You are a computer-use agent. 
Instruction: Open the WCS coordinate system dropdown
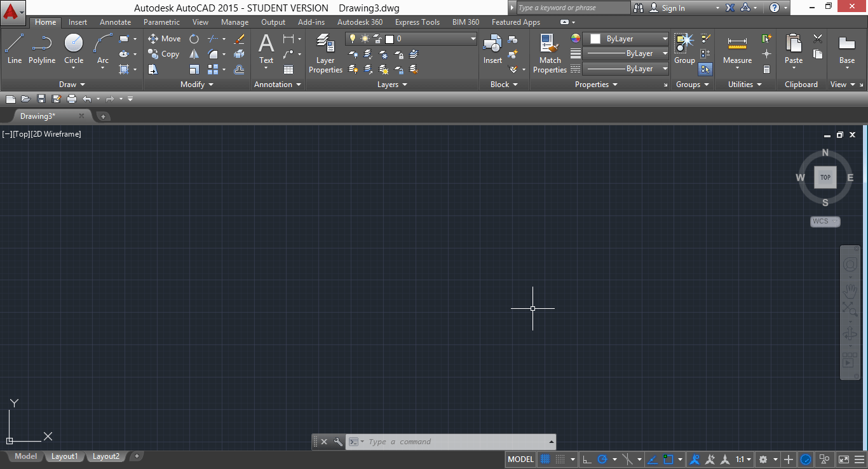(x=825, y=221)
